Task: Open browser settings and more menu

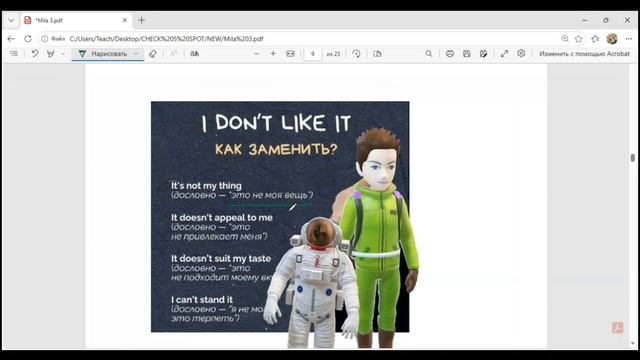Action: (629, 38)
